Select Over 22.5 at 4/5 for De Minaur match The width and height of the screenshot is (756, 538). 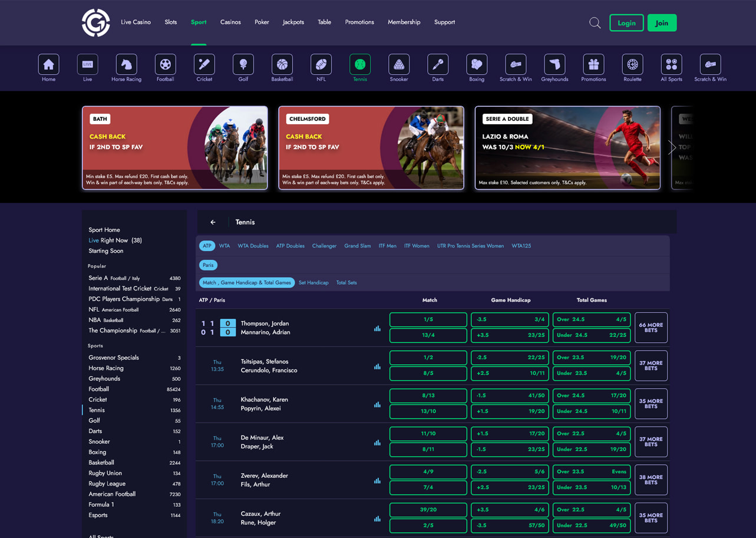coord(592,434)
